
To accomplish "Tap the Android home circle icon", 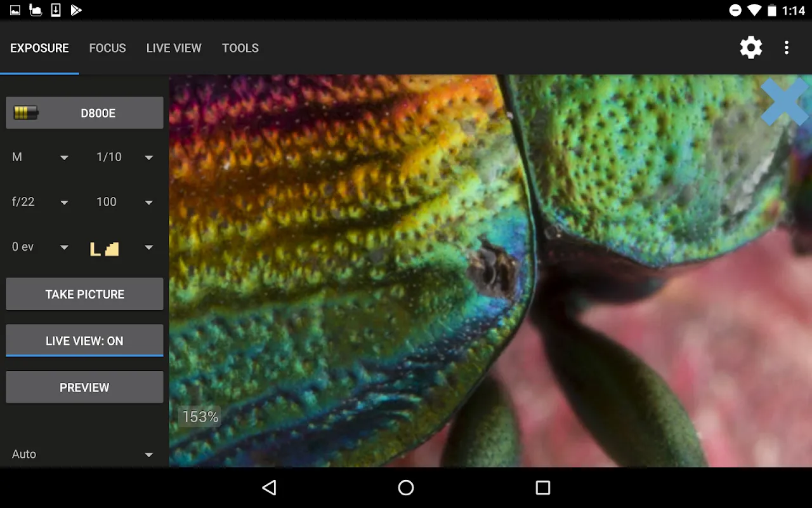I will point(406,488).
